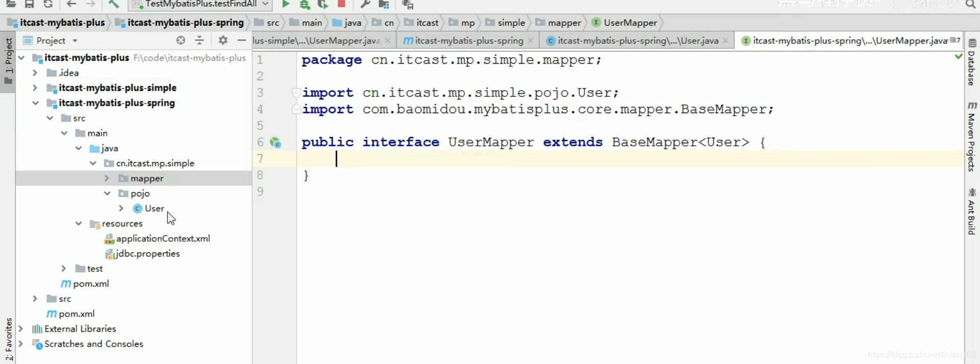Hide the Project panel with the minus icon

coord(242,40)
